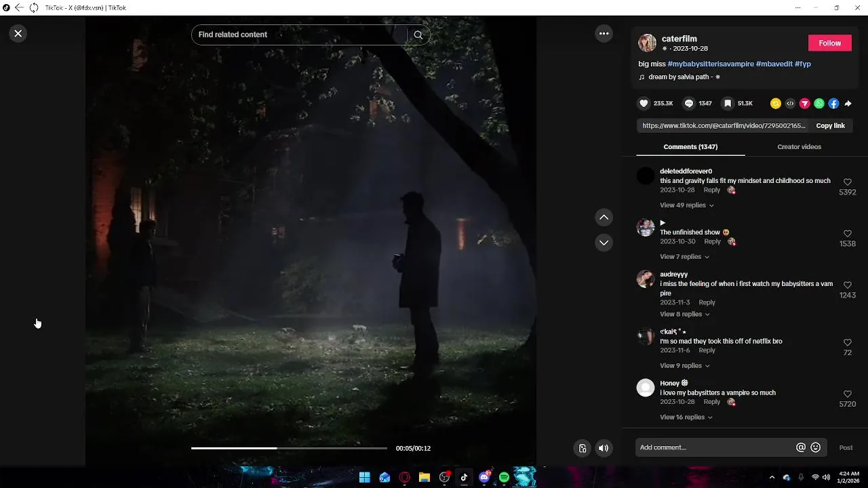The width and height of the screenshot is (868, 488).
Task: Open the audreyyy commenter avatar
Action: (646, 279)
